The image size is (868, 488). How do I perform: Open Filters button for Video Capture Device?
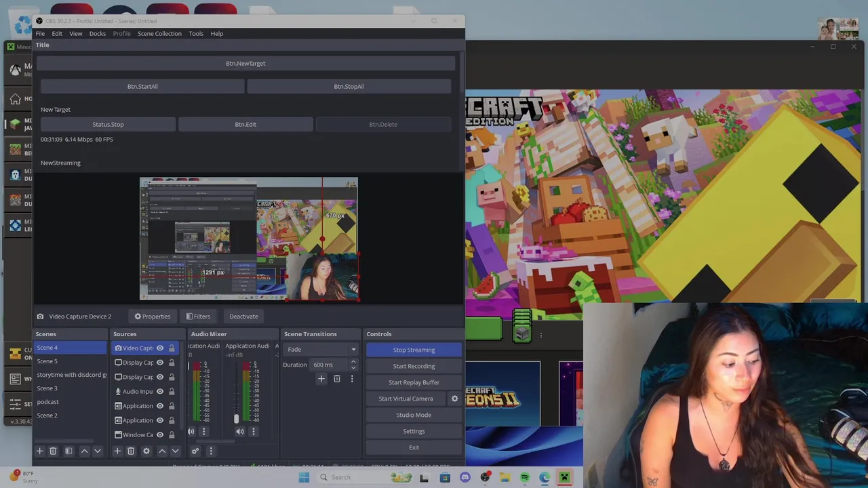(x=198, y=317)
